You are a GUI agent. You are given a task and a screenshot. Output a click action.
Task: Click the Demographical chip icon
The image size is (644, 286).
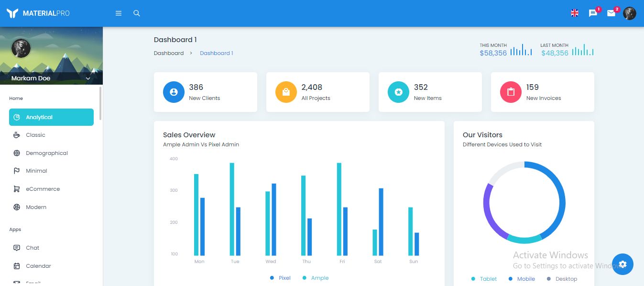click(17, 153)
